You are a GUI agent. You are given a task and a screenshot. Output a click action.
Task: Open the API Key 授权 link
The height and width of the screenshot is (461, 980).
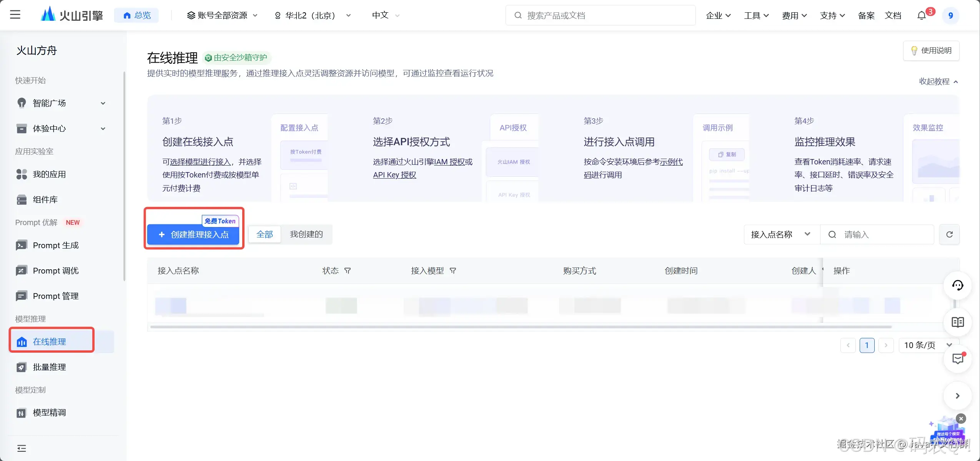pyautogui.click(x=394, y=175)
